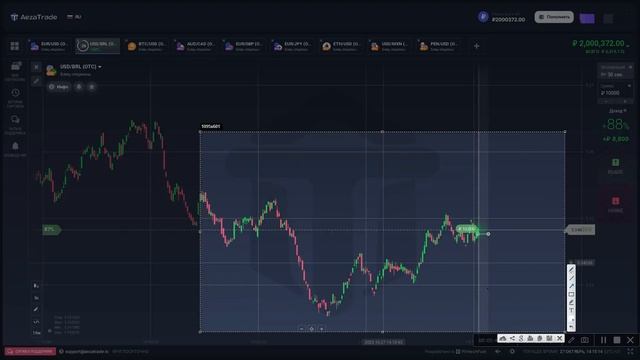Switch to the USD/BRL asset tab

point(98,46)
